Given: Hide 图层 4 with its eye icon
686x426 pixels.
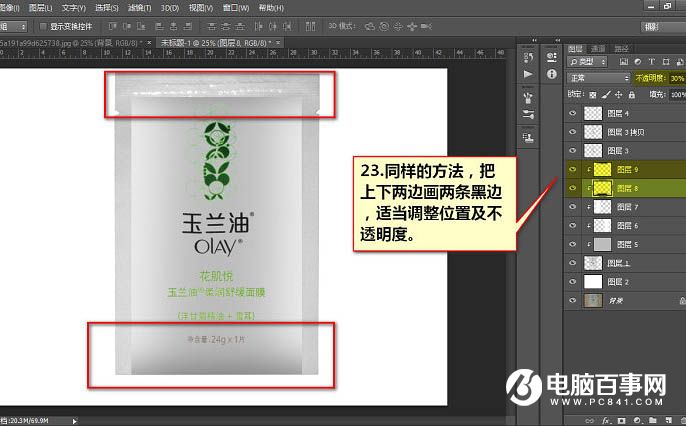Looking at the screenshot, I should click(572, 113).
